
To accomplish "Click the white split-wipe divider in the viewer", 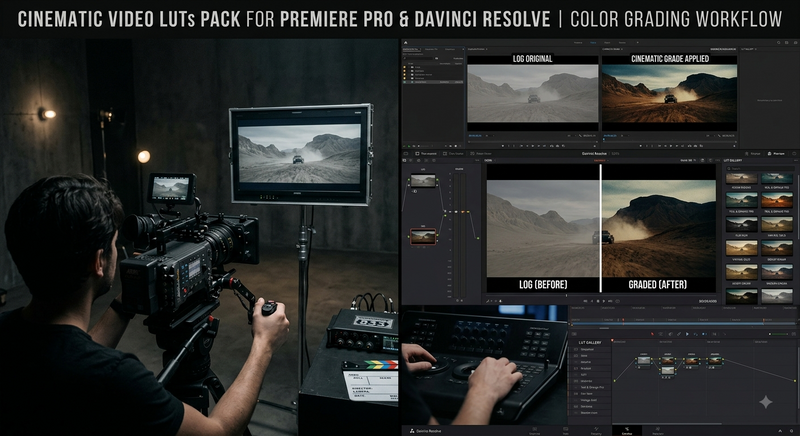I will (x=601, y=228).
